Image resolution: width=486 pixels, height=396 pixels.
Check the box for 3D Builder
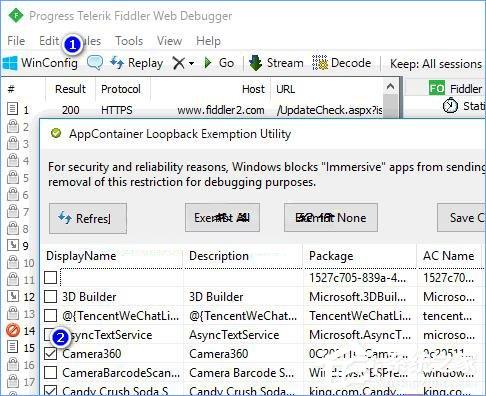point(50,296)
